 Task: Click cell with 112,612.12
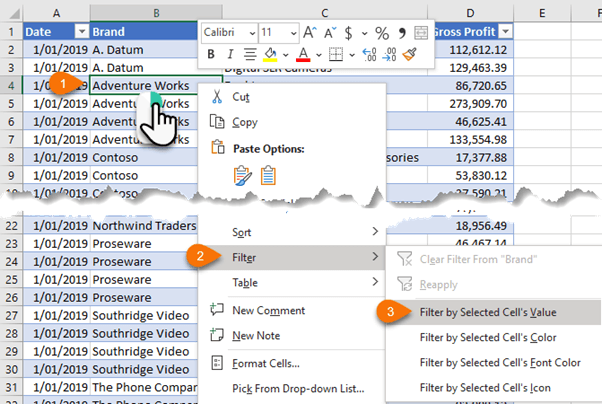(x=470, y=50)
